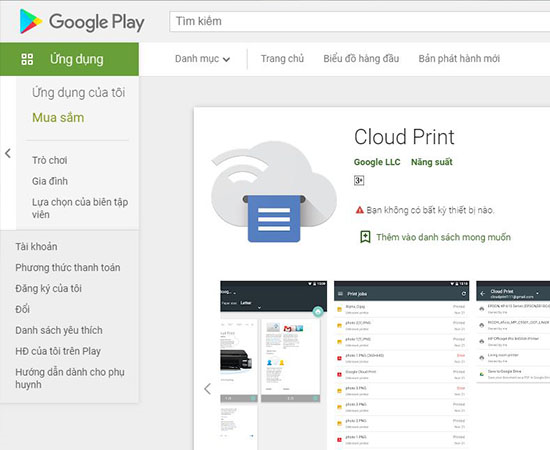The height and width of the screenshot is (450, 550).
Task: Click the red warning triangle icon
Action: (360, 210)
